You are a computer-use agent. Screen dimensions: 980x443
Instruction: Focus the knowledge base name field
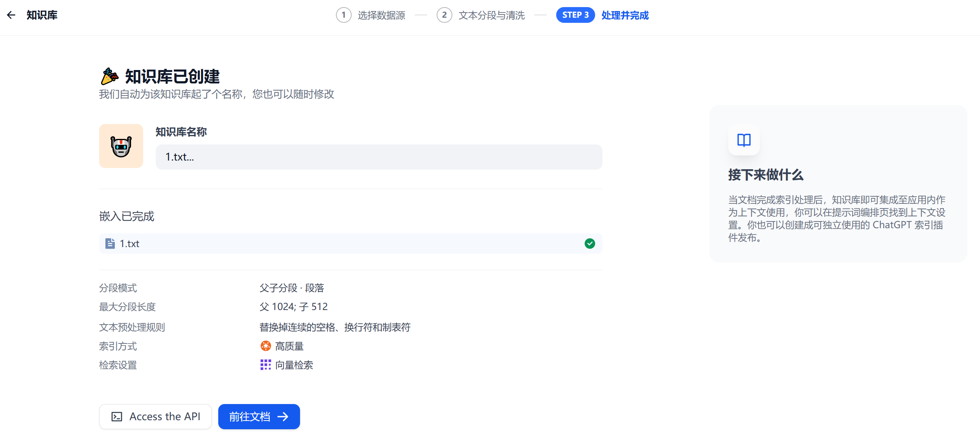click(378, 157)
